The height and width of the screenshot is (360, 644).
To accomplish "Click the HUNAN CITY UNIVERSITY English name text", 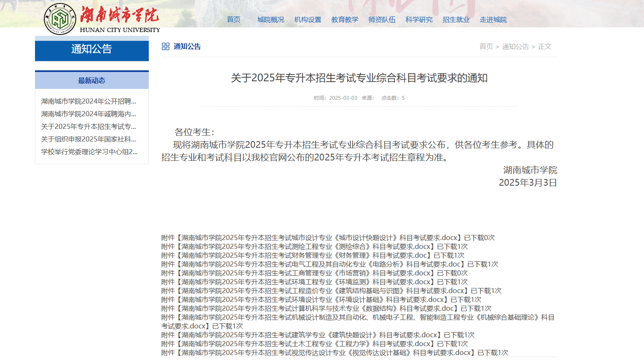I will click(x=120, y=30).
